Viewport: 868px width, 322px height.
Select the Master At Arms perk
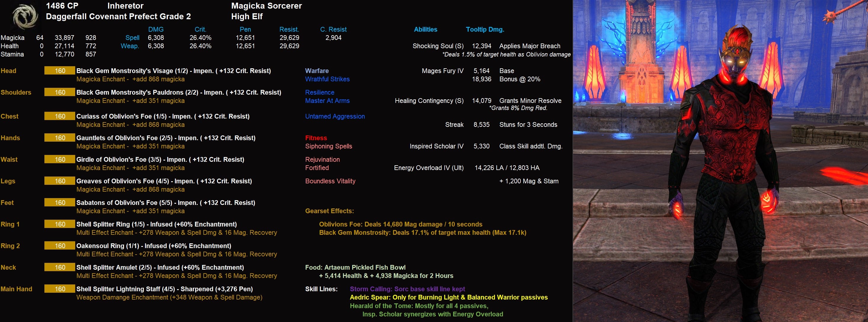click(x=327, y=101)
